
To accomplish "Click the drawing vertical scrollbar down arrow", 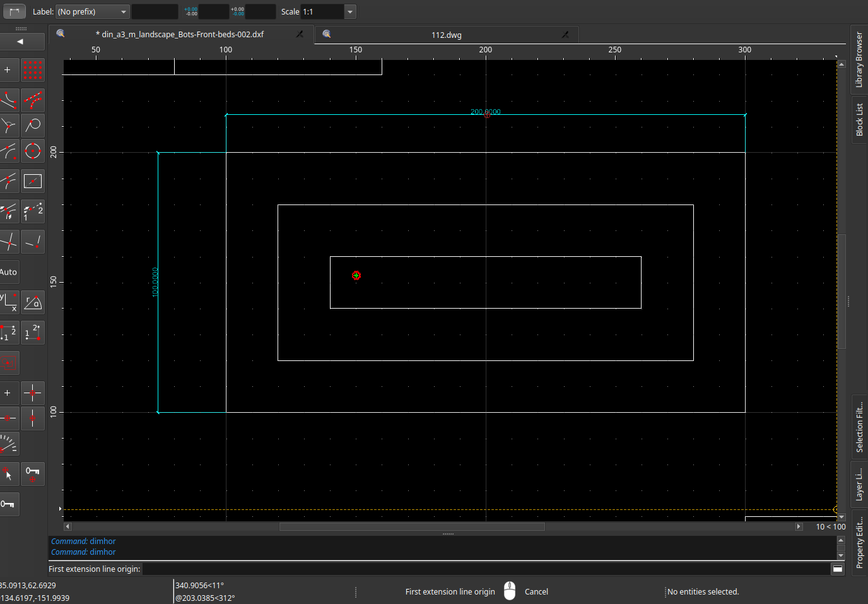I will coord(842,517).
